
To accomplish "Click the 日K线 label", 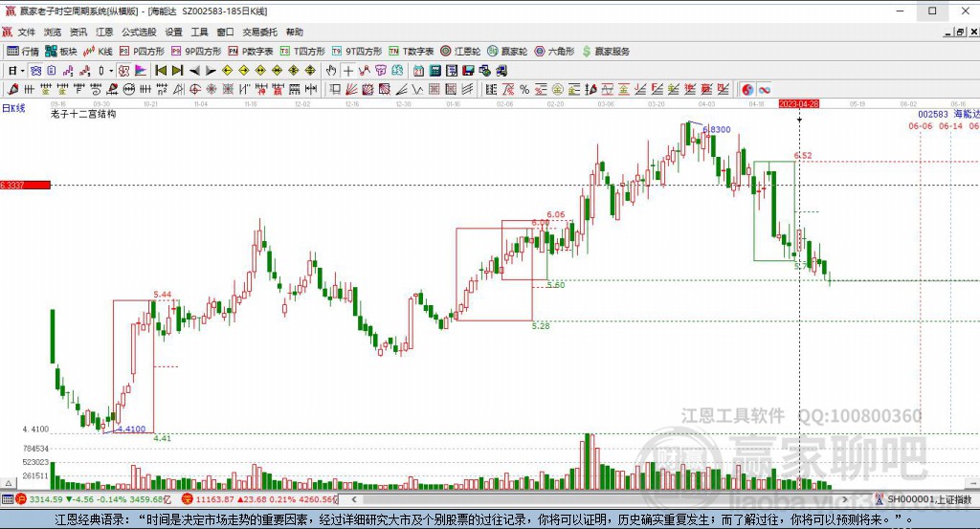I will pyautogui.click(x=13, y=108).
